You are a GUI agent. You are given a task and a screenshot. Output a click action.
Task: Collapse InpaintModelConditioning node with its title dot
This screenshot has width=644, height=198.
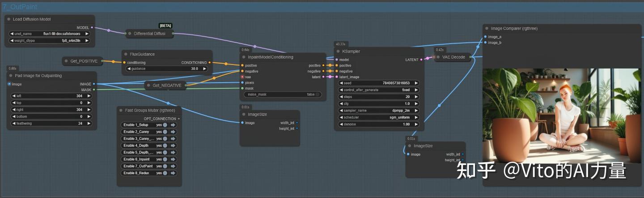pyautogui.click(x=244, y=57)
